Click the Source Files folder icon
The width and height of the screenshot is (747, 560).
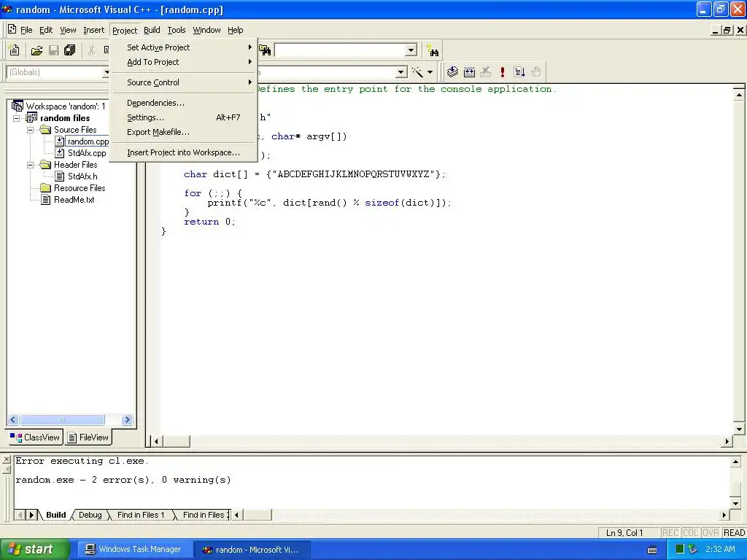(46, 130)
